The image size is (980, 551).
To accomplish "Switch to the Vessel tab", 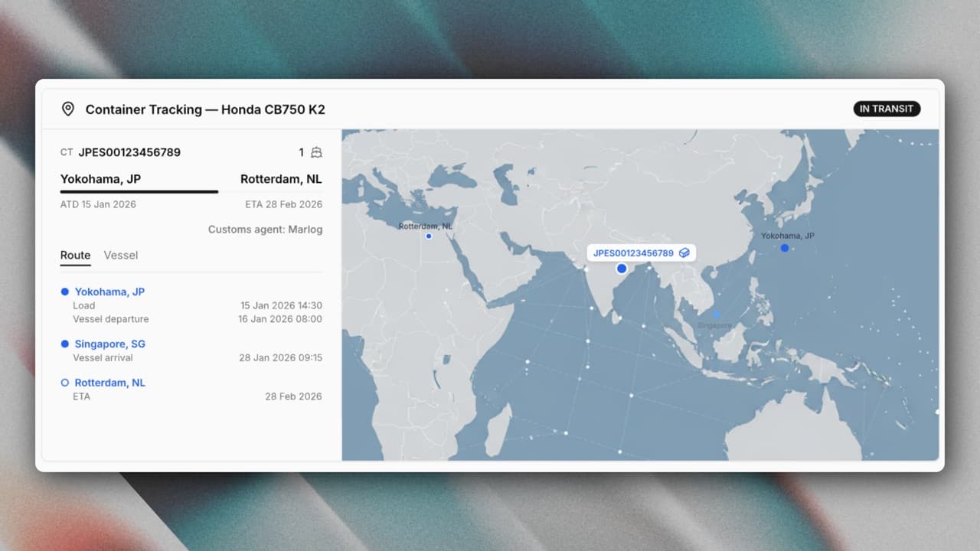I will point(121,256).
